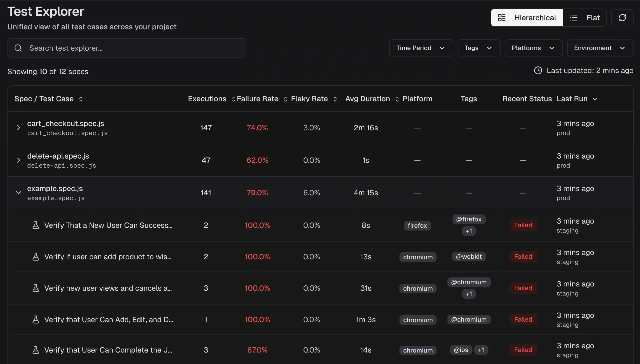Click the hierarchical view grid icon
The height and width of the screenshot is (364, 640).
click(x=502, y=17)
